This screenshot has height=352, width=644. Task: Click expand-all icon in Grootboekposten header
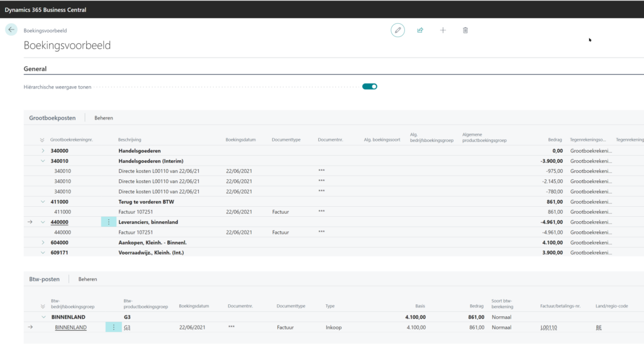pyautogui.click(x=43, y=140)
